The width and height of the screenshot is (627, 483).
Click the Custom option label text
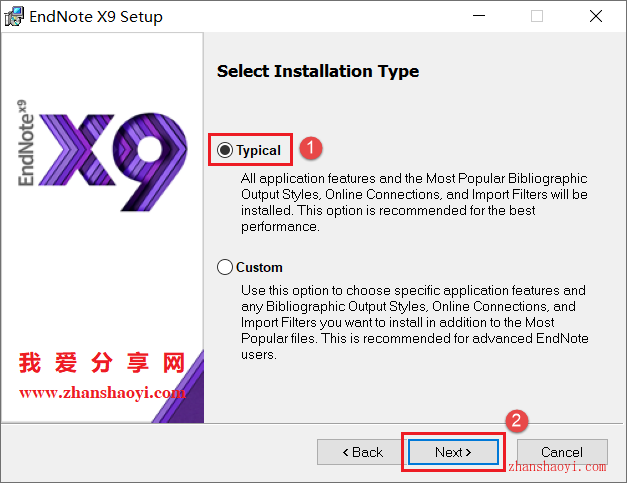pyautogui.click(x=259, y=267)
